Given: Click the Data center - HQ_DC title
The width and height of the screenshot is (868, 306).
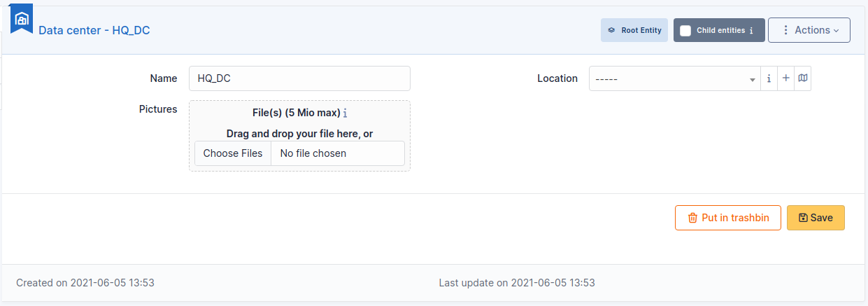Looking at the screenshot, I should (94, 30).
